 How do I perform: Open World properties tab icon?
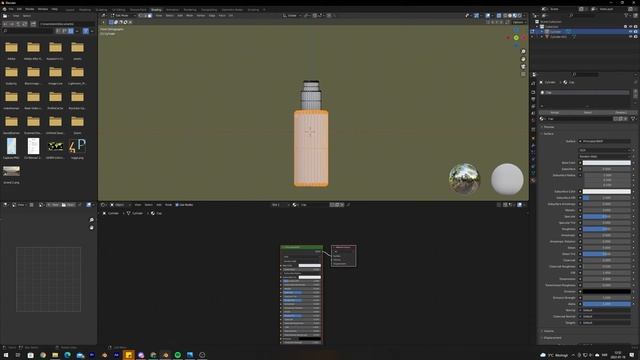pyautogui.click(x=533, y=120)
